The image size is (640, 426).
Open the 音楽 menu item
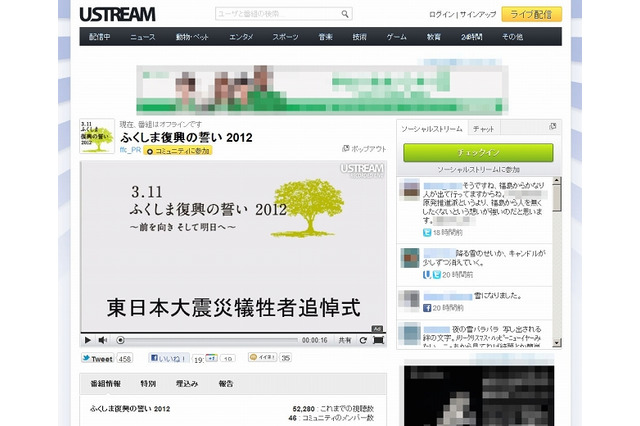pyautogui.click(x=325, y=37)
